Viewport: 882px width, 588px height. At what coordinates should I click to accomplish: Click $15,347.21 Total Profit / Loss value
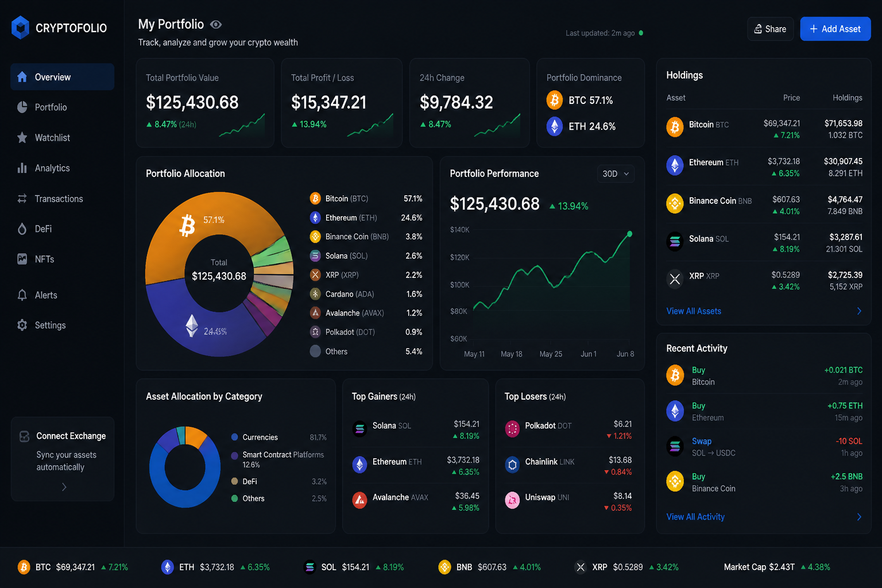pos(328,103)
